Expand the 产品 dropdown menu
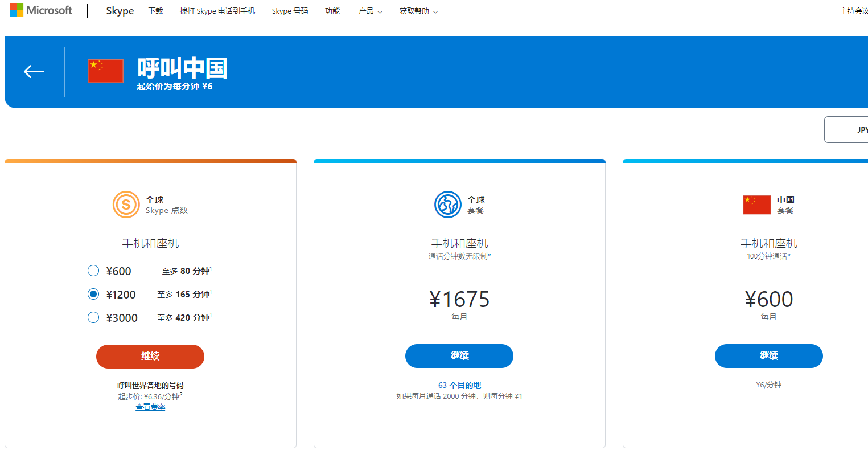868x462 pixels. pyautogui.click(x=370, y=11)
